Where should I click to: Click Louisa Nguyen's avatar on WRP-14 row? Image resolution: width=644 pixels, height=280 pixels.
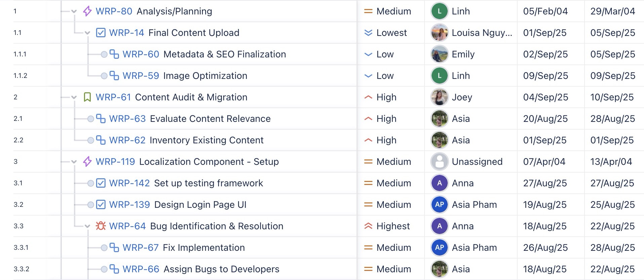tap(439, 33)
